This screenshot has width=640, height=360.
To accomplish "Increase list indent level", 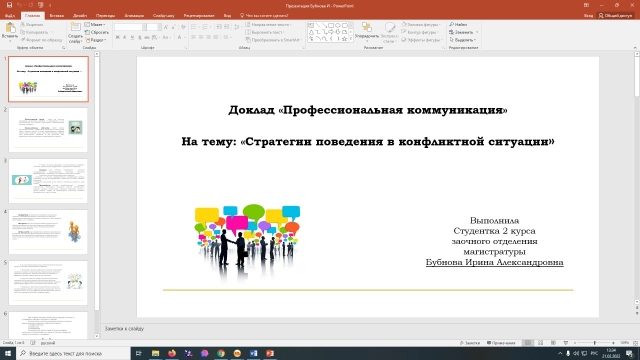I will coord(226,27).
